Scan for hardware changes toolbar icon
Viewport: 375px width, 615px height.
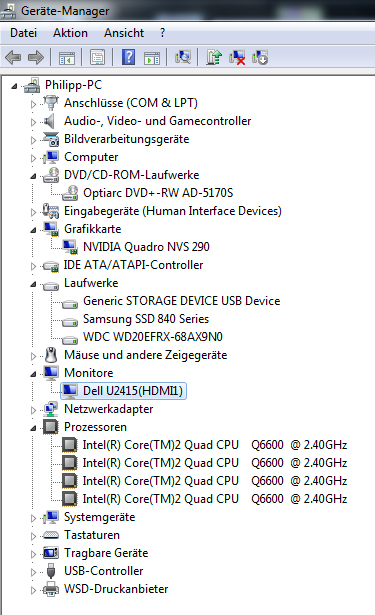183,57
